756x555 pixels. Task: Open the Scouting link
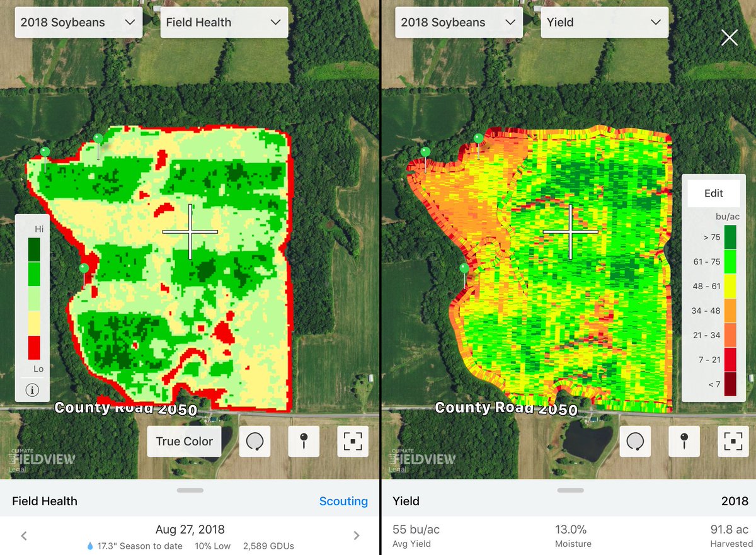343,501
